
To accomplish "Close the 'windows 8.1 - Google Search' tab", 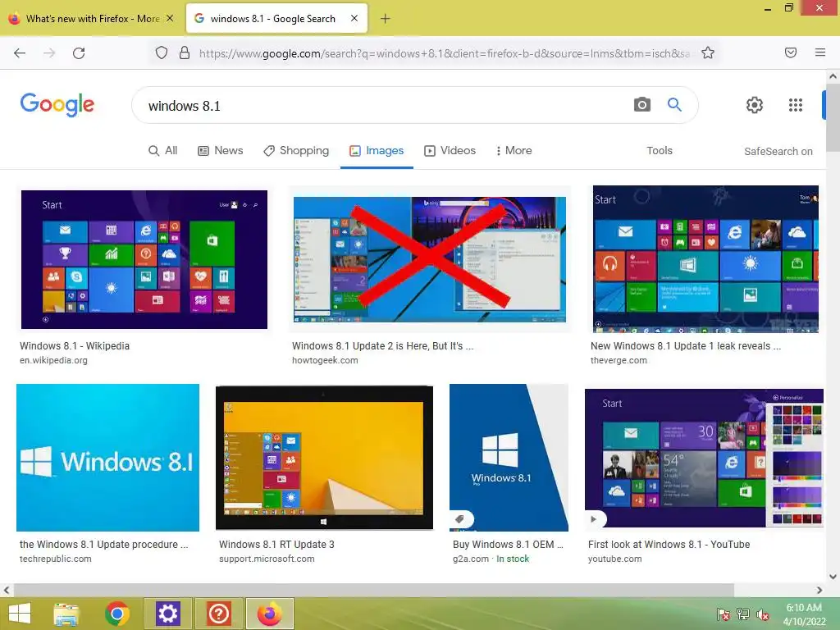I will [x=354, y=18].
